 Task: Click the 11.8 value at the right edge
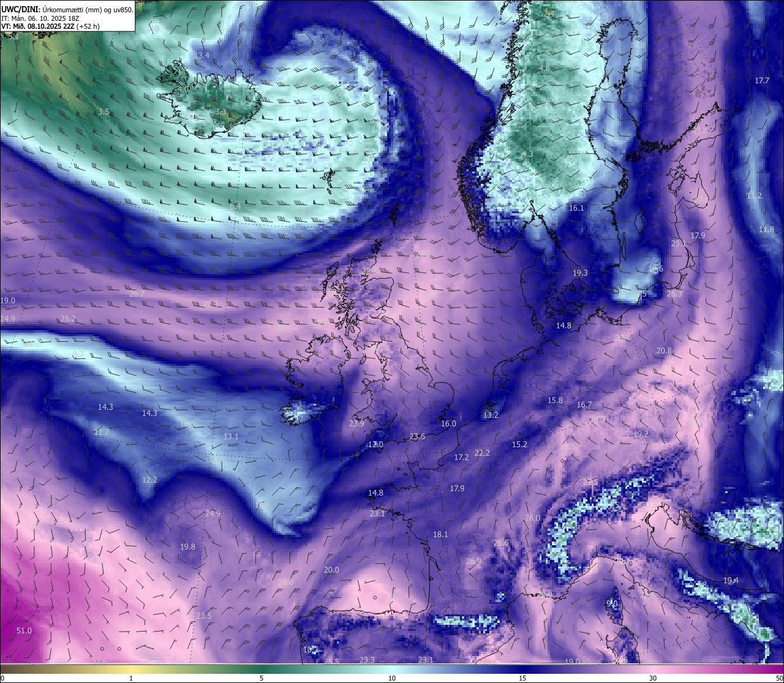[x=766, y=230]
